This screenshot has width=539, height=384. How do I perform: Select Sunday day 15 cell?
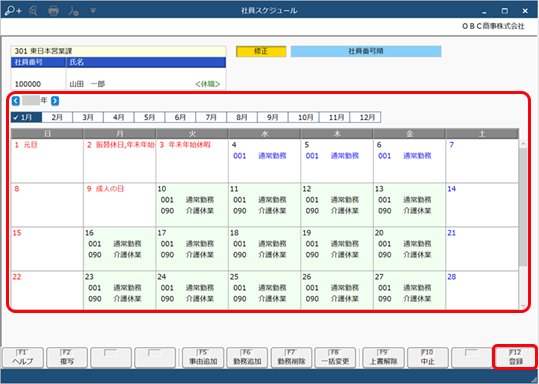[47, 249]
